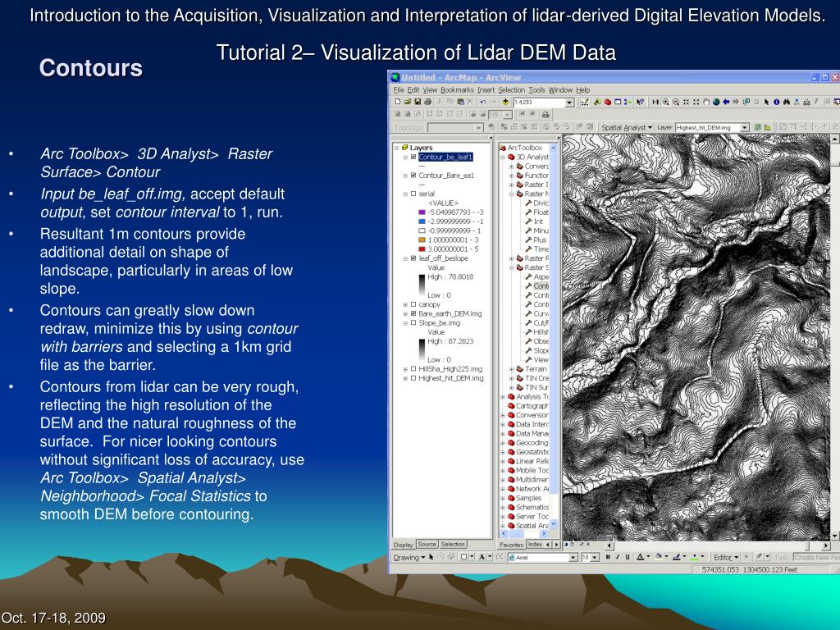Expand the Analysis Tools toolbox
The height and width of the screenshot is (630, 840).
point(503,397)
